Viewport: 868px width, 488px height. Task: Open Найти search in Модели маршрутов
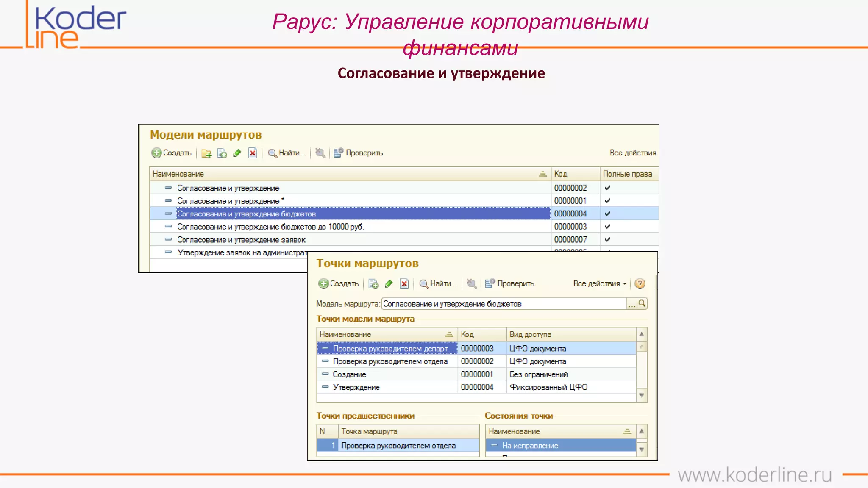click(287, 153)
